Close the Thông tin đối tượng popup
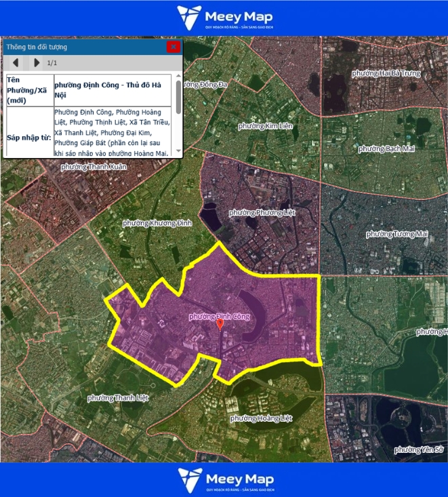 pos(174,47)
